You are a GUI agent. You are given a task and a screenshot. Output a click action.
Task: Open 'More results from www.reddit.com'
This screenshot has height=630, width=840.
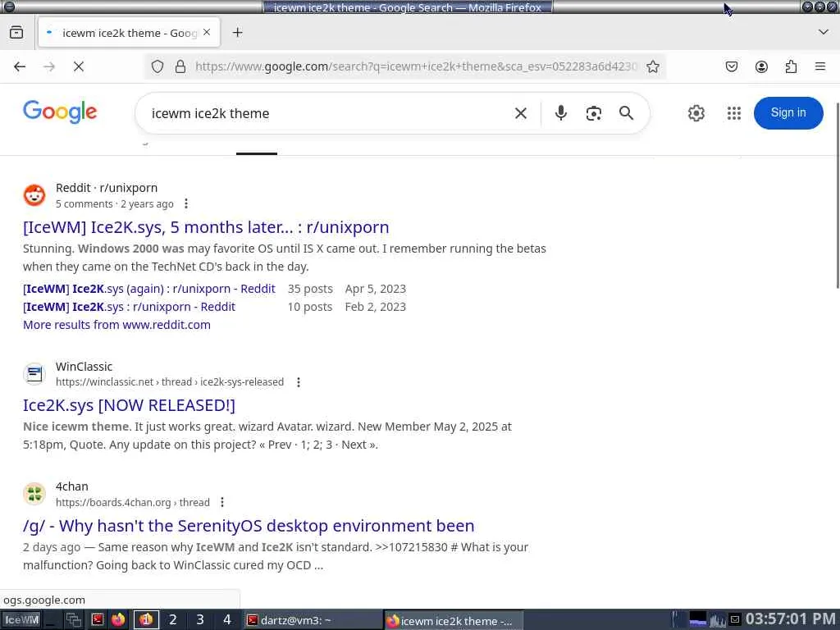(x=116, y=325)
